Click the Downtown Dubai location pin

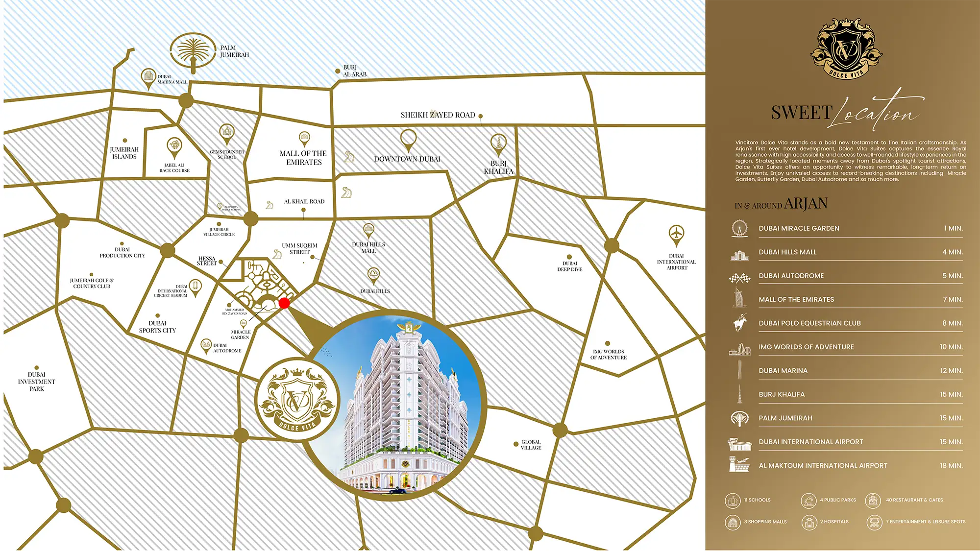[x=408, y=140]
